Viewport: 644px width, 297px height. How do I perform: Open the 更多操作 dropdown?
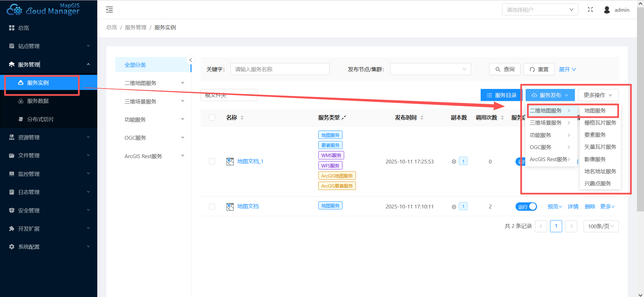[598, 95]
